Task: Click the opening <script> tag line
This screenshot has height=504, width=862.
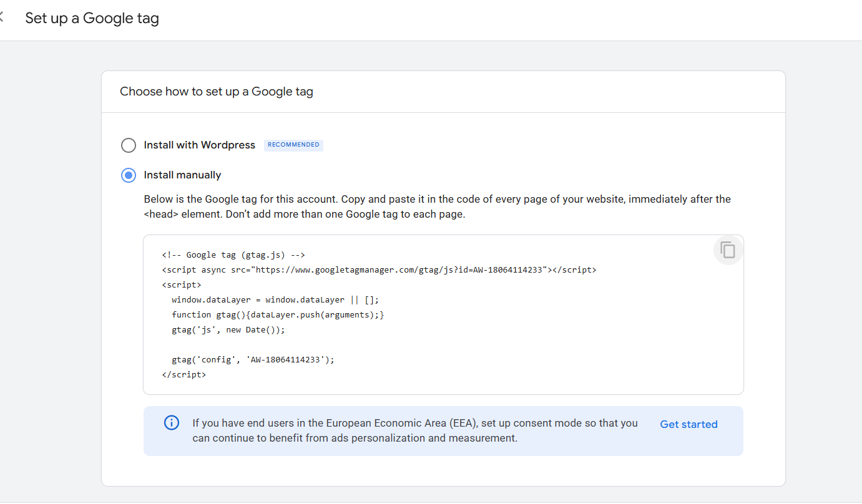Action: coord(181,285)
